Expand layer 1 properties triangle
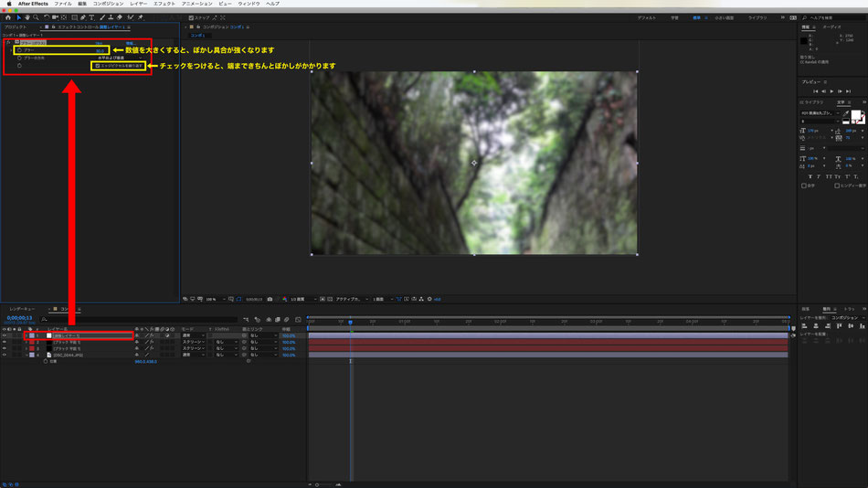 [x=26, y=335]
